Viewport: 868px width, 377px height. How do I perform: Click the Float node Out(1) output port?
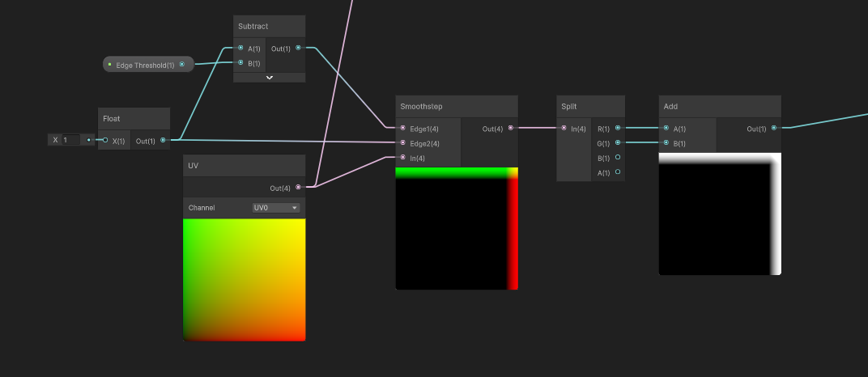point(163,141)
